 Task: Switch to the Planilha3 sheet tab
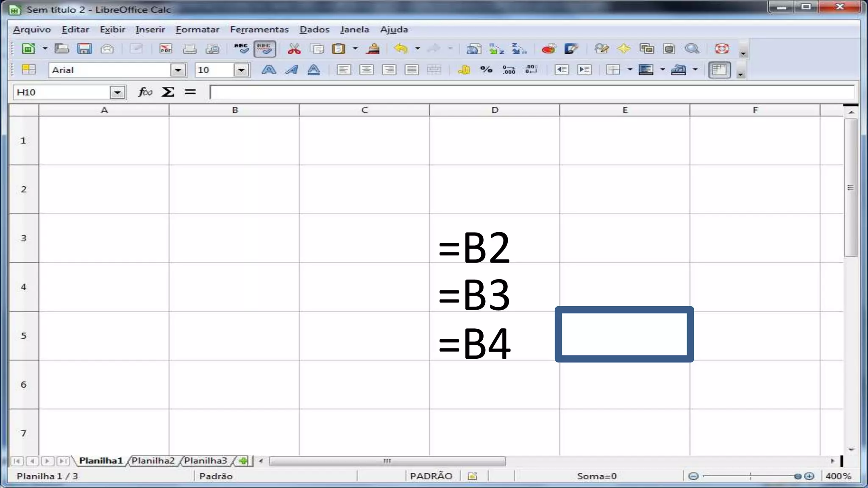coord(206,460)
